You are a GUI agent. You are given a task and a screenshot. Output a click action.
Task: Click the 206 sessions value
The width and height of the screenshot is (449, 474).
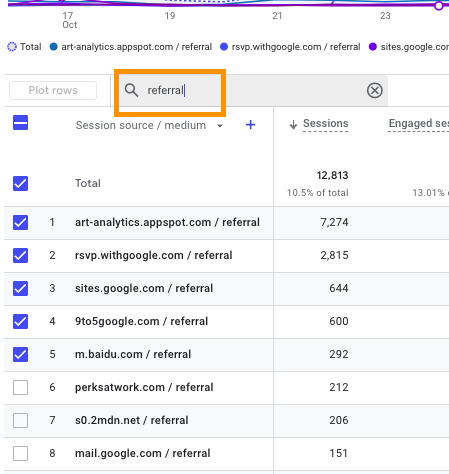click(339, 420)
